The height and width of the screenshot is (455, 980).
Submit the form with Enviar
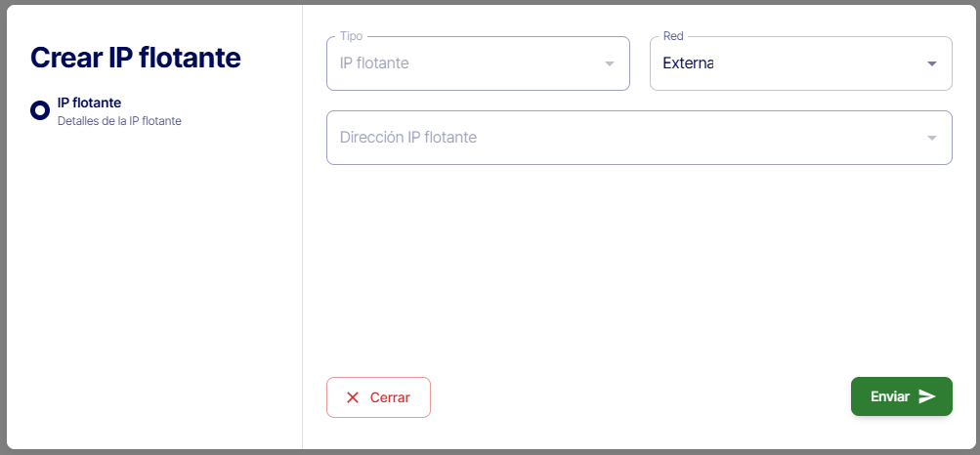pyautogui.click(x=901, y=396)
